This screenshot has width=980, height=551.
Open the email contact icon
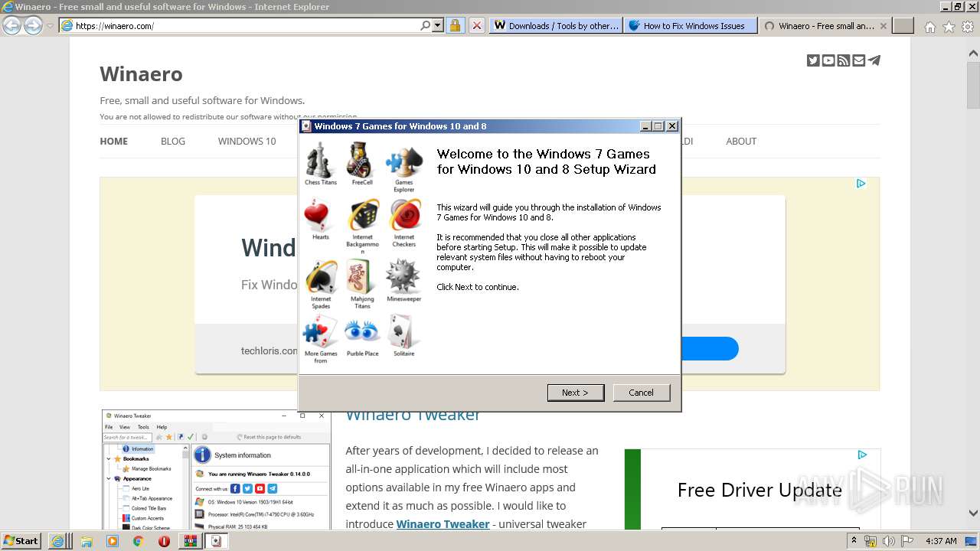tap(859, 60)
